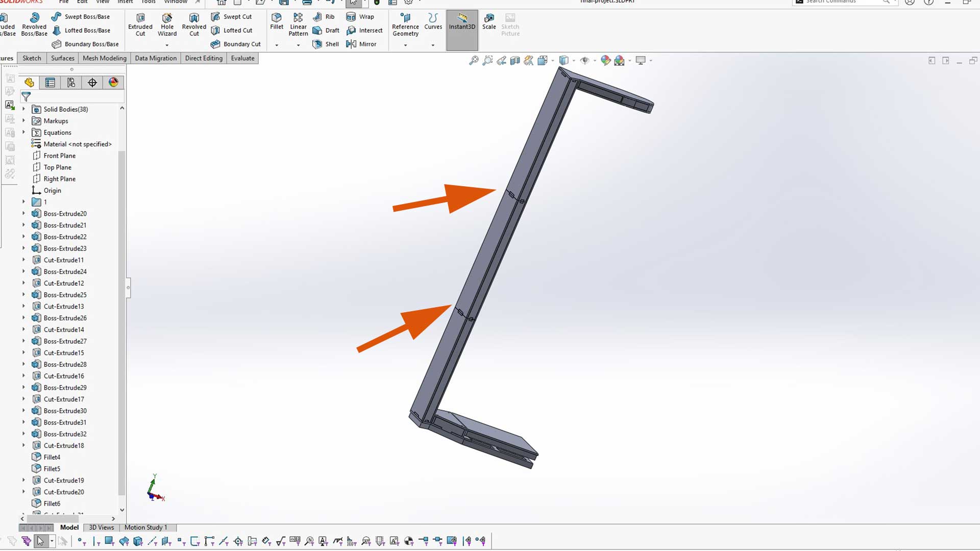Click the Revolved Boss/Base tool

pos(34,24)
